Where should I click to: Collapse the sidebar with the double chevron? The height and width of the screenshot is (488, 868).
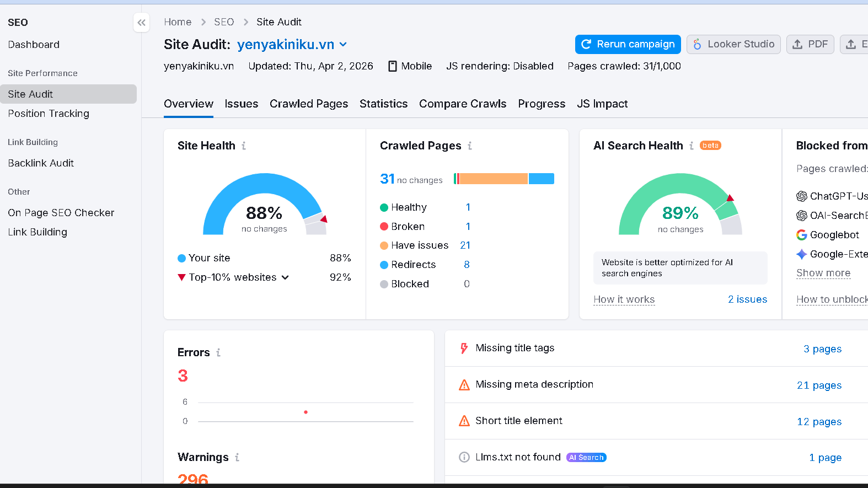[142, 23]
